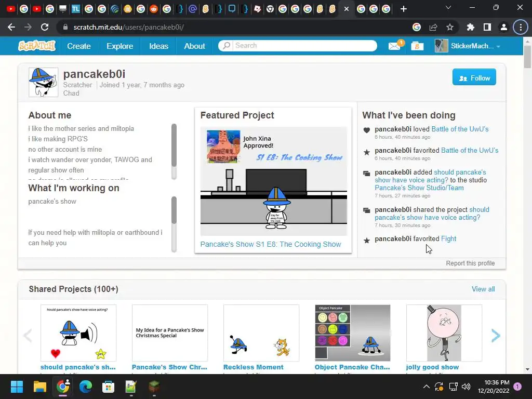532x399 pixels.
Task: Open Reckless Moment project thumbnail
Action: [261, 333]
